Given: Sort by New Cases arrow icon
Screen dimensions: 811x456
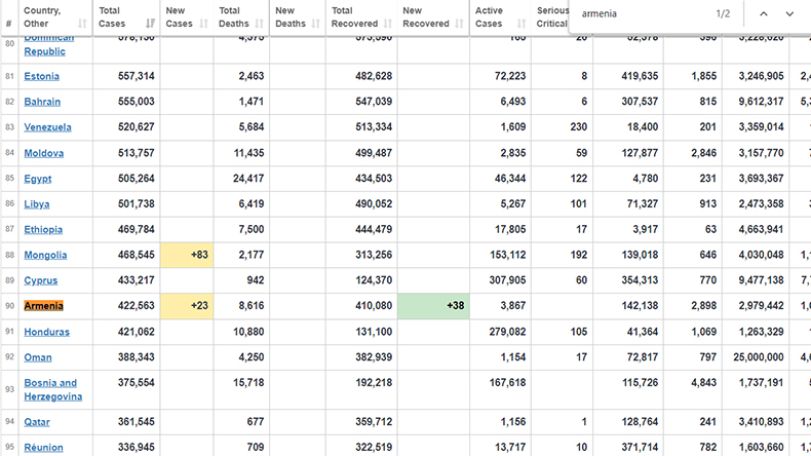Looking at the screenshot, I should tap(204, 23).
